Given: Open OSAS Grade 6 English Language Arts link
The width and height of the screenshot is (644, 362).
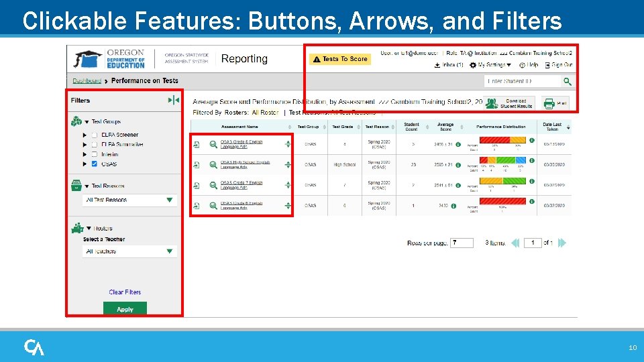Looking at the screenshot, I should (241, 205).
